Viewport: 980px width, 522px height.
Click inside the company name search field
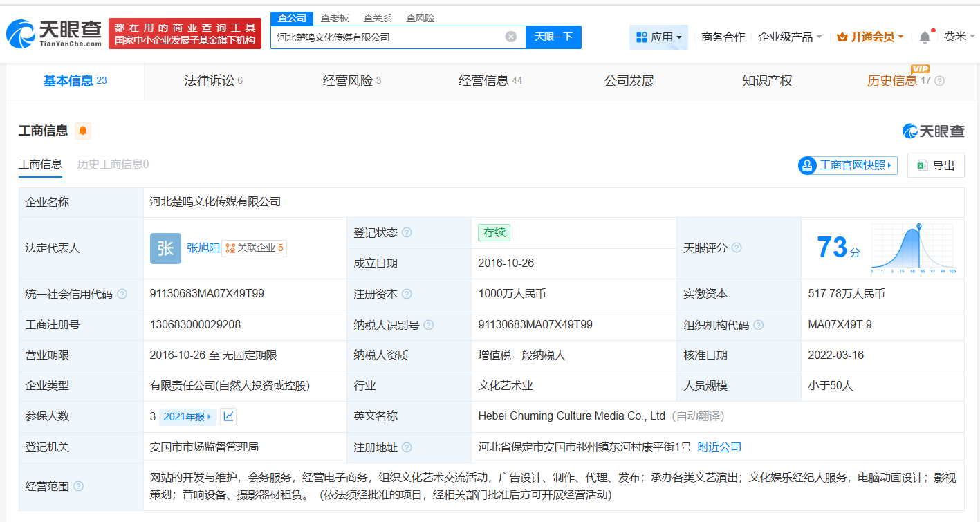click(394, 37)
